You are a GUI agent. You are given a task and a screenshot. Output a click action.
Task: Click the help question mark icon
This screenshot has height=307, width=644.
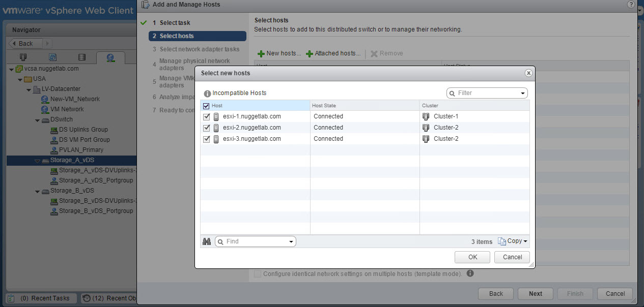click(631, 4)
